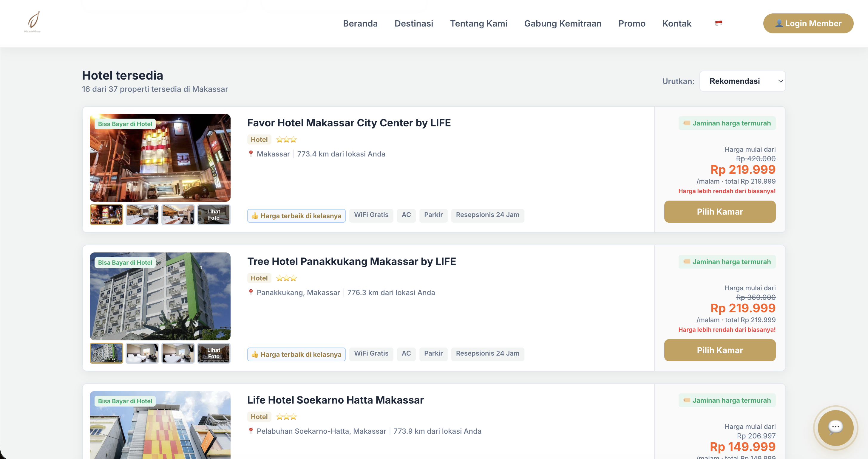Viewport: 868px width, 459px height.
Task: Click 773.4 km dari lokasi Anda text
Action: [x=341, y=154]
